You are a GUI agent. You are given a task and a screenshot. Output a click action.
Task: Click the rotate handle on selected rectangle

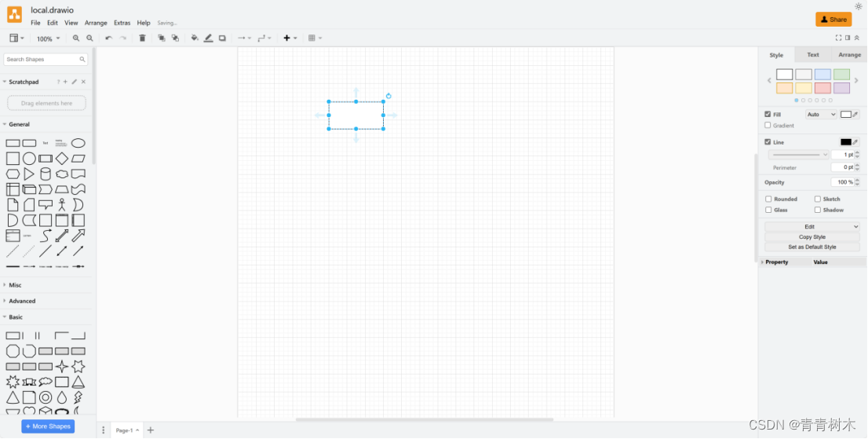(388, 96)
